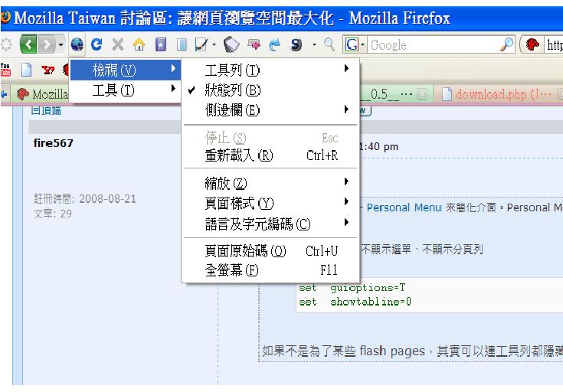
Task: Click the set showtabline=0 code line
Action: pos(355,302)
